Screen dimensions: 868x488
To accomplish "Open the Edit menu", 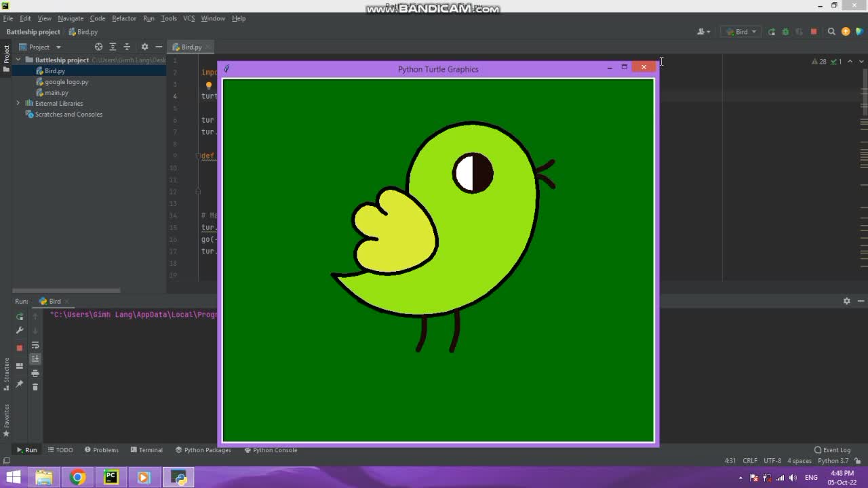I will (x=25, y=18).
